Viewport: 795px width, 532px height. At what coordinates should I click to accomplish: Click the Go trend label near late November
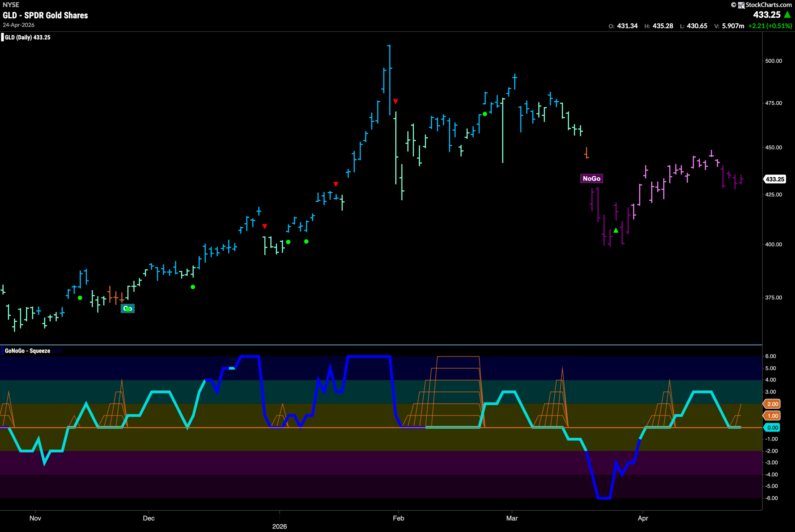click(x=128, y=308)
